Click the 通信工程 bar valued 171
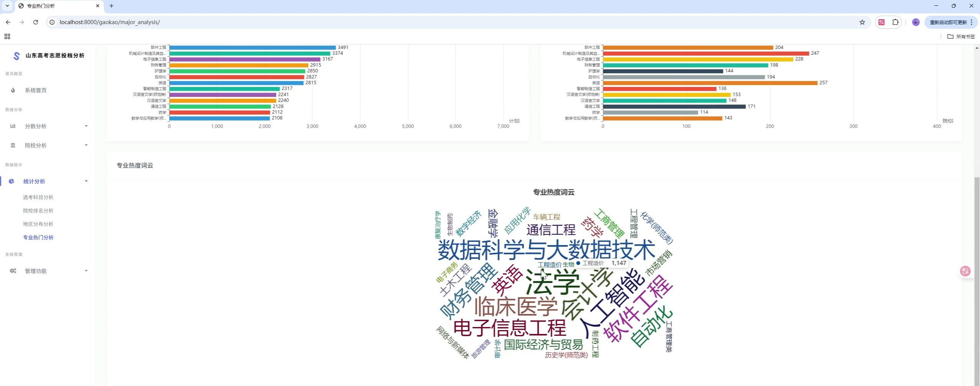 674,106
